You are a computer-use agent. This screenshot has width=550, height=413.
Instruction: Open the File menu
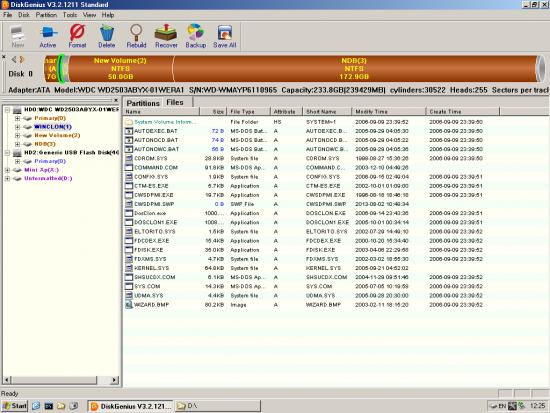point(7,15)
